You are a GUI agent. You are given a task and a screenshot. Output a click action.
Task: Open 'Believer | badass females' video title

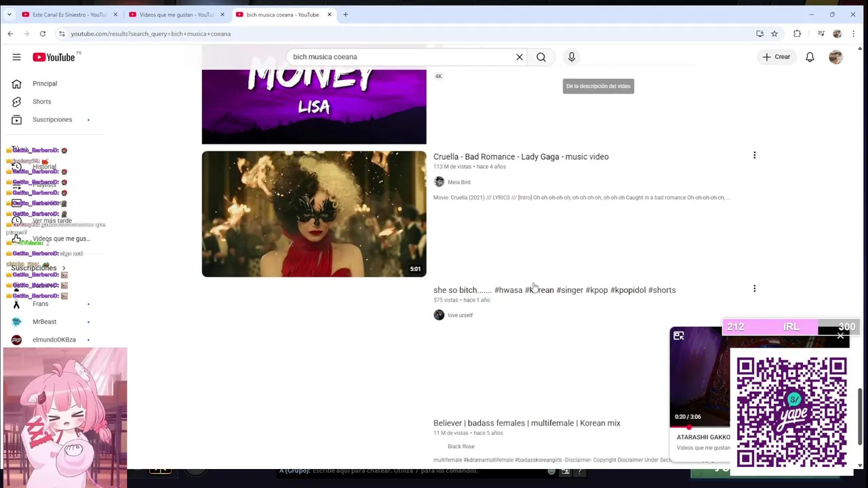pos(527,423)
